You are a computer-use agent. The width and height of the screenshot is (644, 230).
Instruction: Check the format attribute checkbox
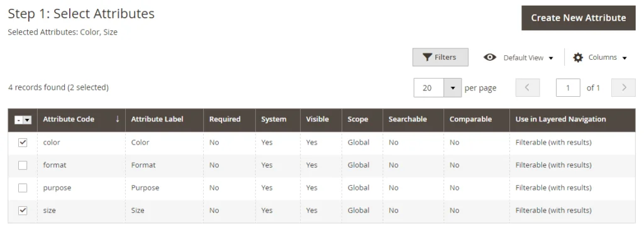[x=23, y=165]
